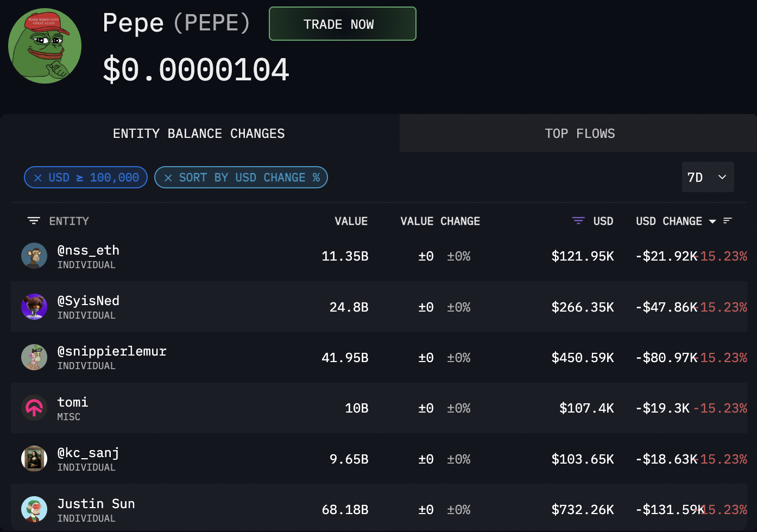Select the 10B value cell

click(357, 408)
